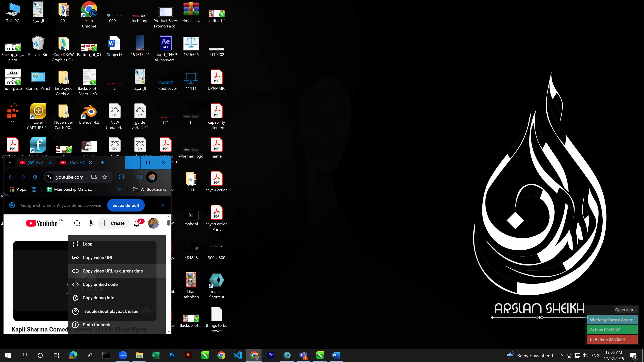Open the Chrome tab search dropdown arrow
This screenshot has height=362, width=644.
10,163
